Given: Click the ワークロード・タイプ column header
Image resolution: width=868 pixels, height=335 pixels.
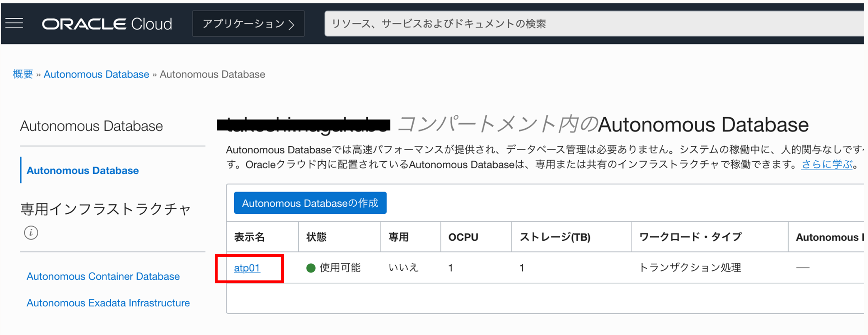Looking at the screenshot, I should (x=690, y=237).
